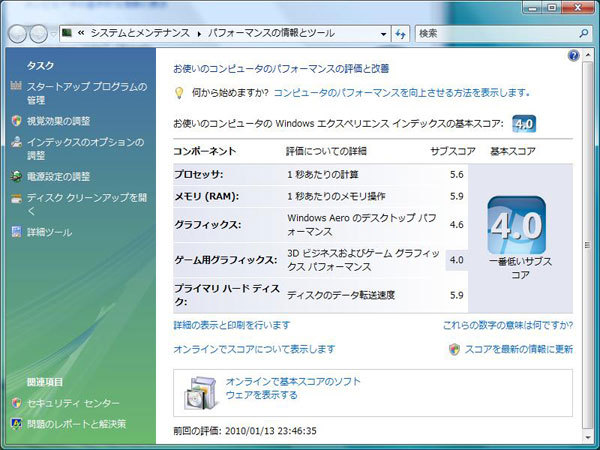Click the プロセッサ row label
The image size is (600, 450).
199,174
